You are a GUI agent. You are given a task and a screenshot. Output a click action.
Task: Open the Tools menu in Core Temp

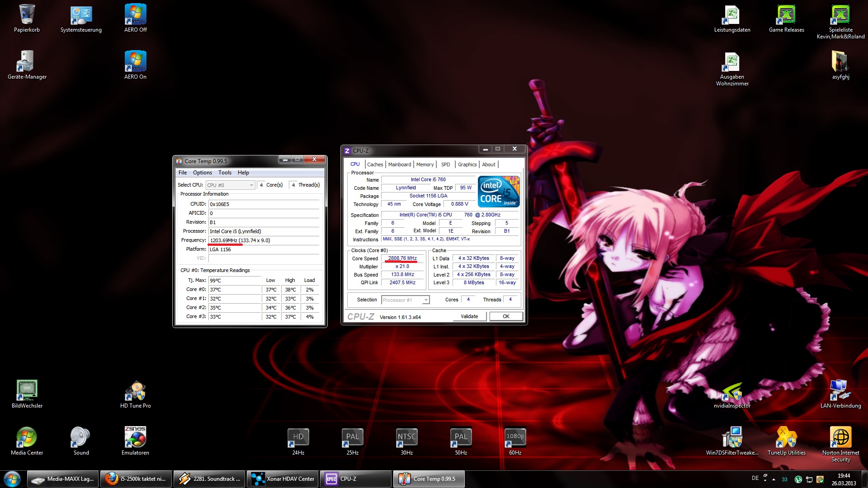pos(225,173)
